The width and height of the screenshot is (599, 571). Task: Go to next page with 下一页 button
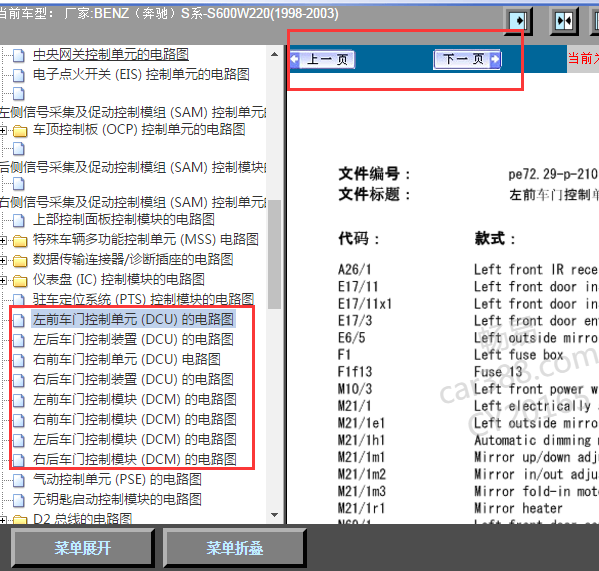pyautogui.click(x=467, y=59)
